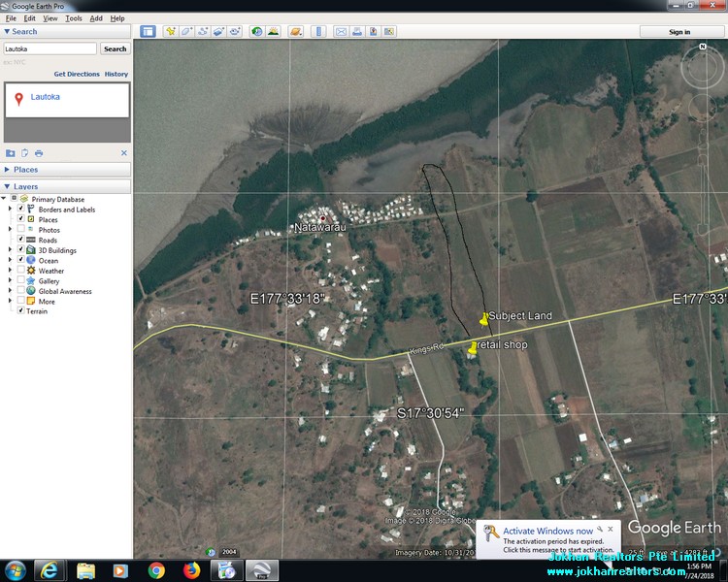Viewport: 728px width, 582px height.
Task: Click the Lautoka search input field
Action: 50,48
